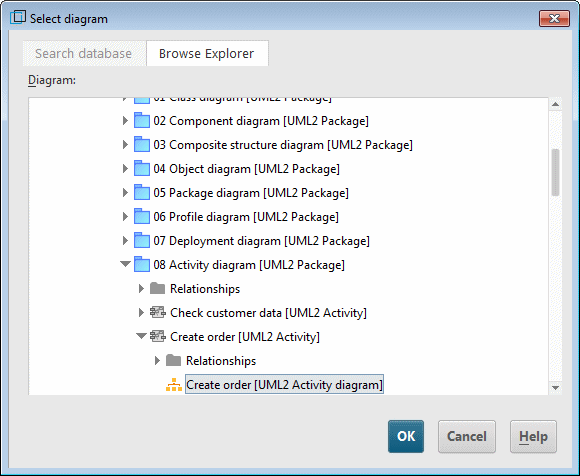The image size is (580, 476).
Task: Select 03 Composite structure diagram [UML2 Package]
Action: point(283,145)
